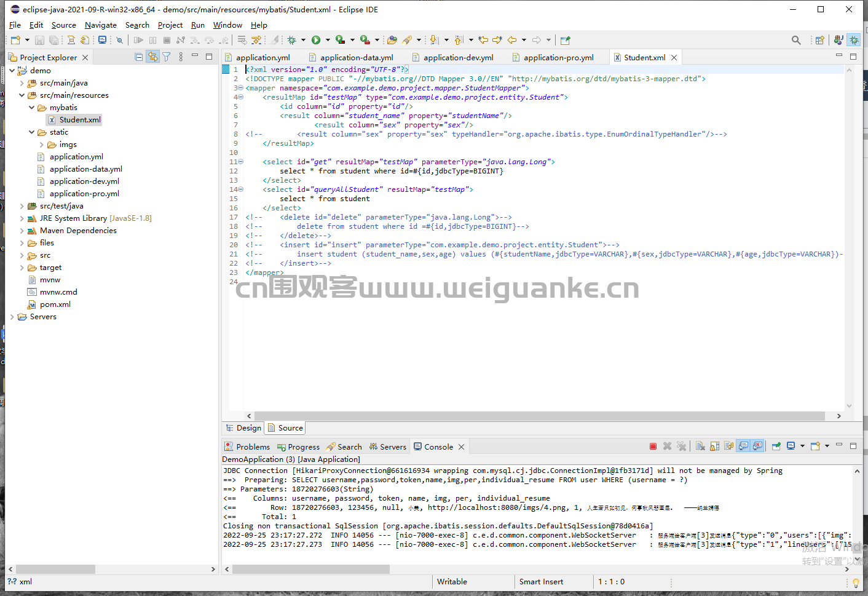Expand the src/main/java folder
Viewport: 868px width, 596px height.
22,82
